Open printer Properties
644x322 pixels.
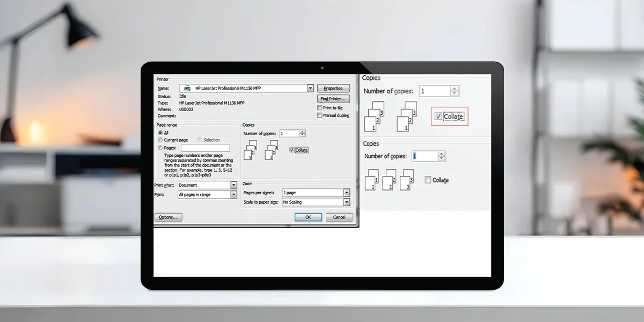(x=333, y=88)
